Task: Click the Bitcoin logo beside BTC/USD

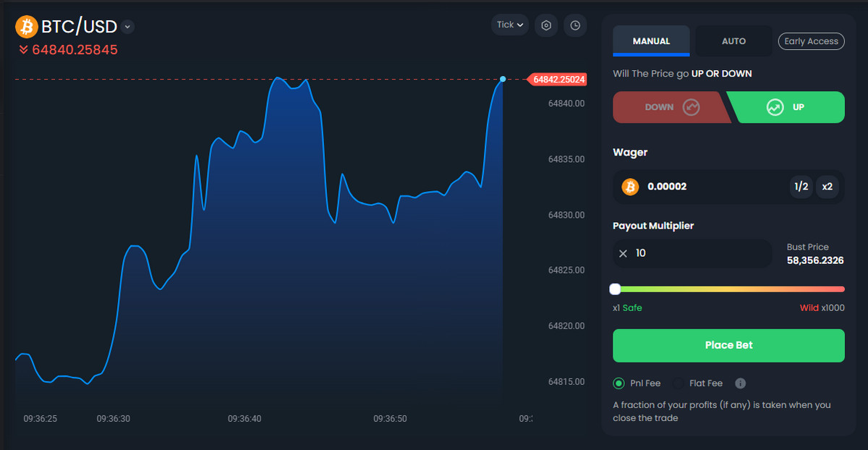Action: coord(27,27)
